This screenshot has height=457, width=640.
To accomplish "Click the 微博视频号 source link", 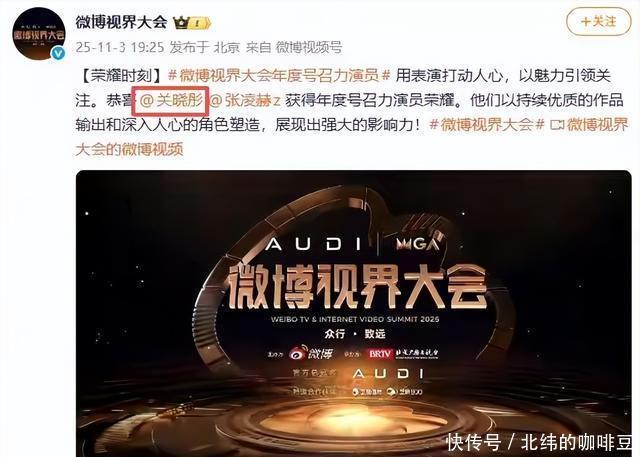I will 309,47.
